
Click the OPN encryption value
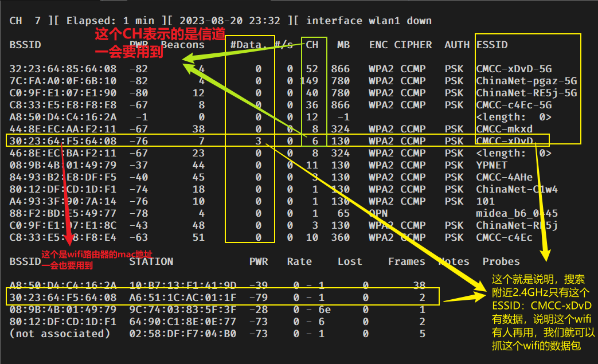[378, 213]
